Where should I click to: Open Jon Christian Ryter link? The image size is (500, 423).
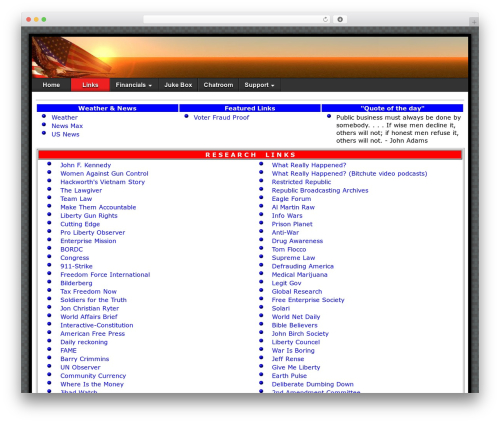click(90, 308)
